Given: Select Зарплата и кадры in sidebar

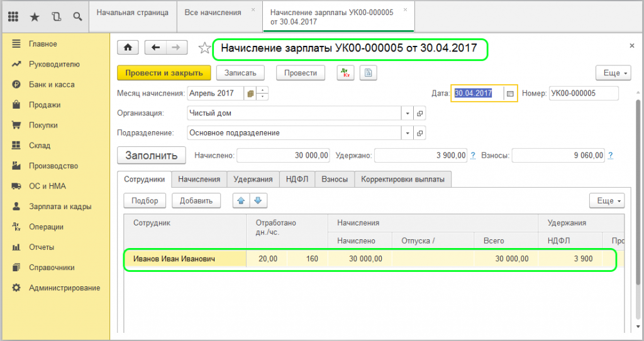Looking at the screenshot, I should click(60, 207).
